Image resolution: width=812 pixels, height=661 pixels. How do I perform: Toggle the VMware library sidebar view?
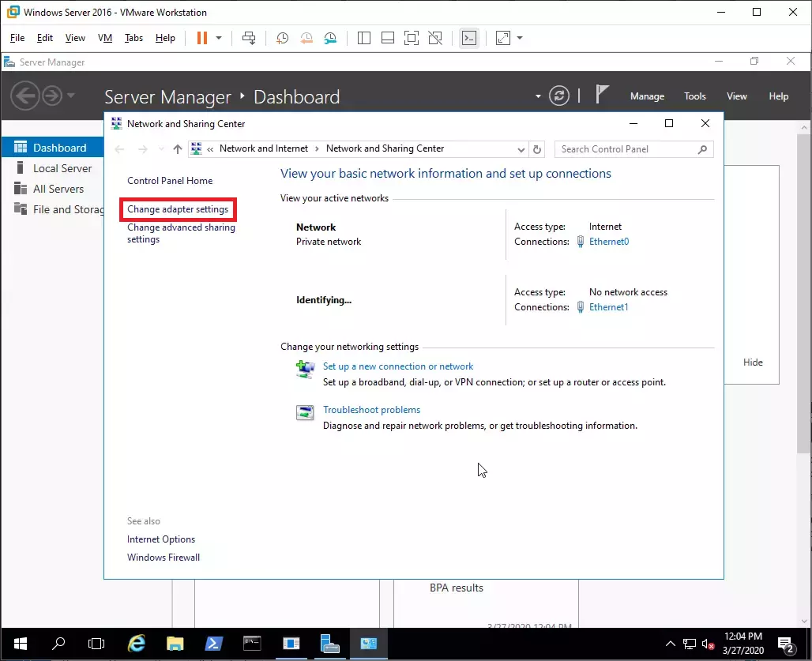pos(364,38)
